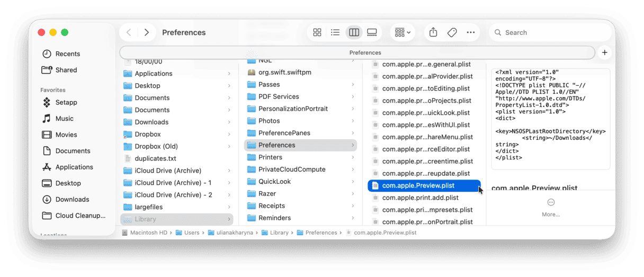Viewport: 644px width, 277px height.
Task: Open Recents in the sidebar
Action: [68, 53]
